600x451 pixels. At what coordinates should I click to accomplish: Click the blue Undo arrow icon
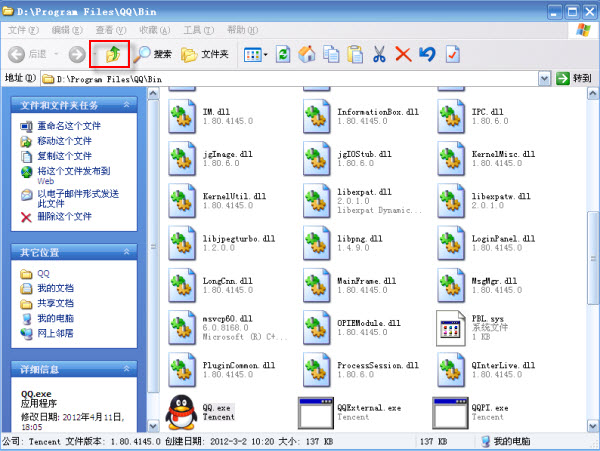(x=427, y=54)
